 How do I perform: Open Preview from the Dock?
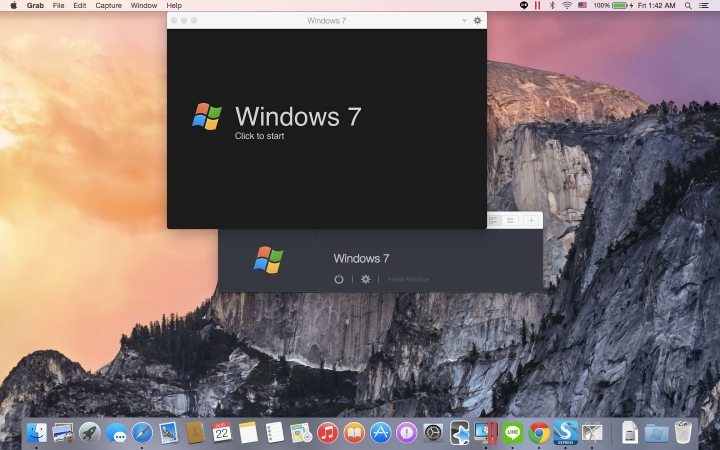(63, 433)
